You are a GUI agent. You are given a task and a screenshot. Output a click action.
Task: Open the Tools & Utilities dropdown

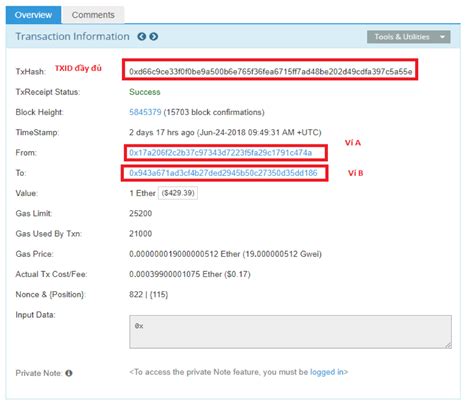(409, 37)
